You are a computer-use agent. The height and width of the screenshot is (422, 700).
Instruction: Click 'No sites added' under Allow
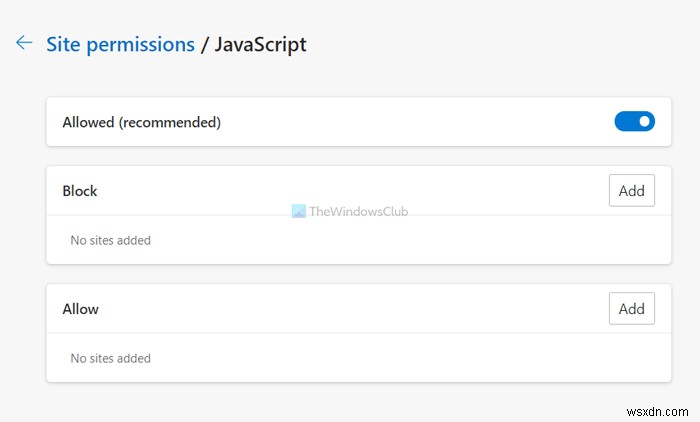point(110,358)
